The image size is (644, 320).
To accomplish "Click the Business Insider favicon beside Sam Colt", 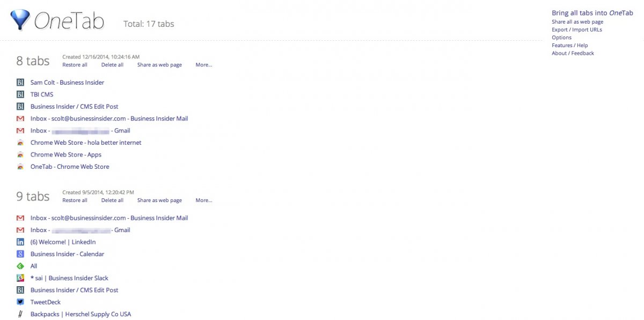I will pyautogui.click(x=20, y=83).
